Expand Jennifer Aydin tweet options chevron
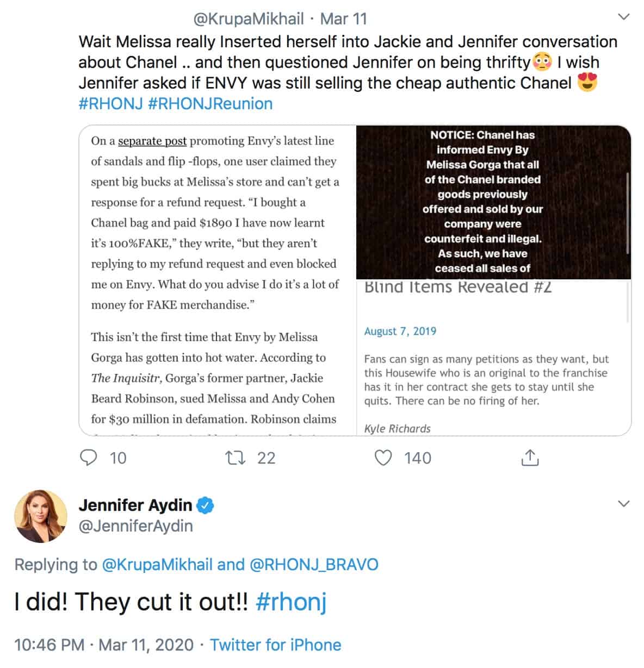The height and width of the screenshot is (668, 644). pyautogui.click(x=624, y=504)
